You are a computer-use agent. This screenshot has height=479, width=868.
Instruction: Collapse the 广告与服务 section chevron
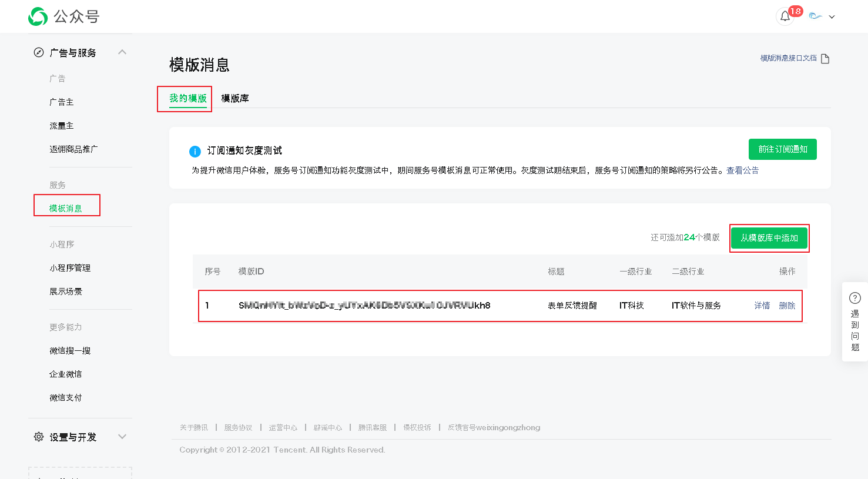tap(122, 52)
